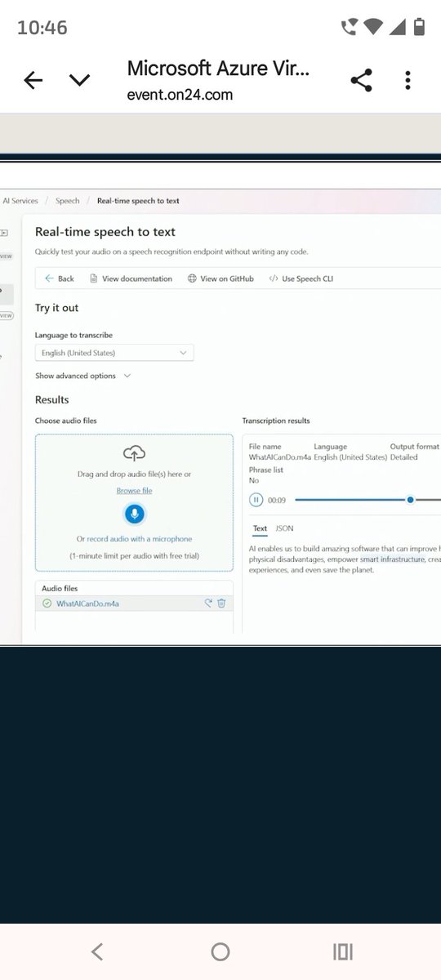The height and width of the screenshot is (980, 441).
Task: Open Speech breadcrumb link
Action: 68,200
